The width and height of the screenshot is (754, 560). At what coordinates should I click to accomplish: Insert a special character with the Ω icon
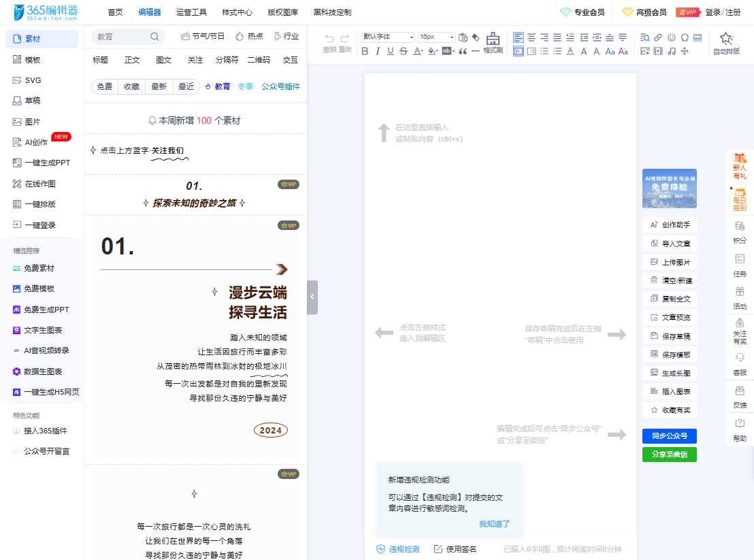pyautogui.click(x=685, y=38)
